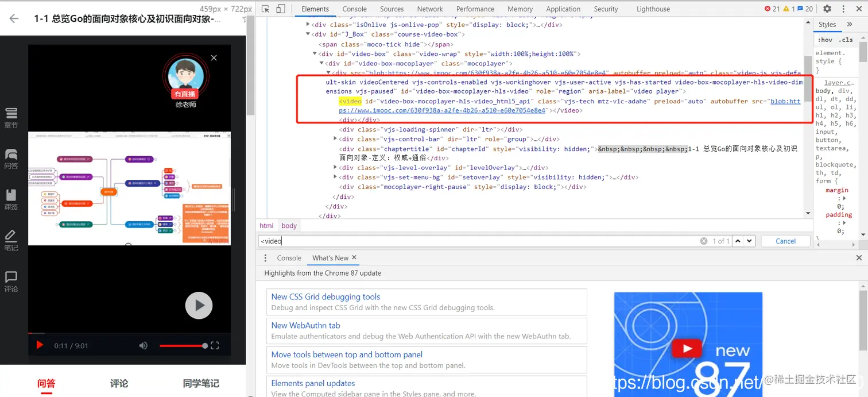Viewport: 868px width, 397px height.
Task: Click the highlighted video tag
Action: [x=350, y=101]
